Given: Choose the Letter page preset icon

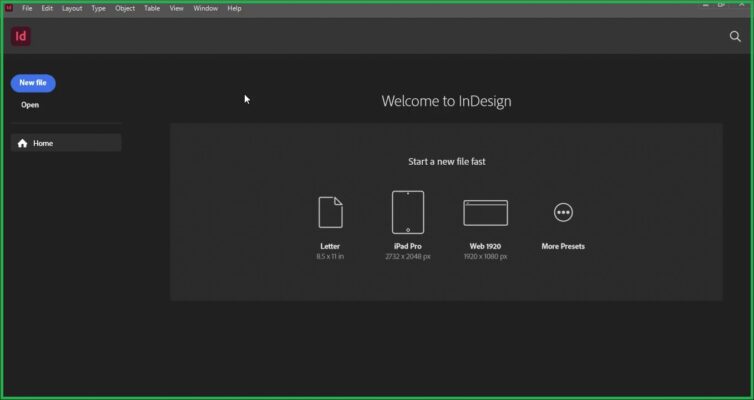Looking at the screenshot, I should coord(330,212).
